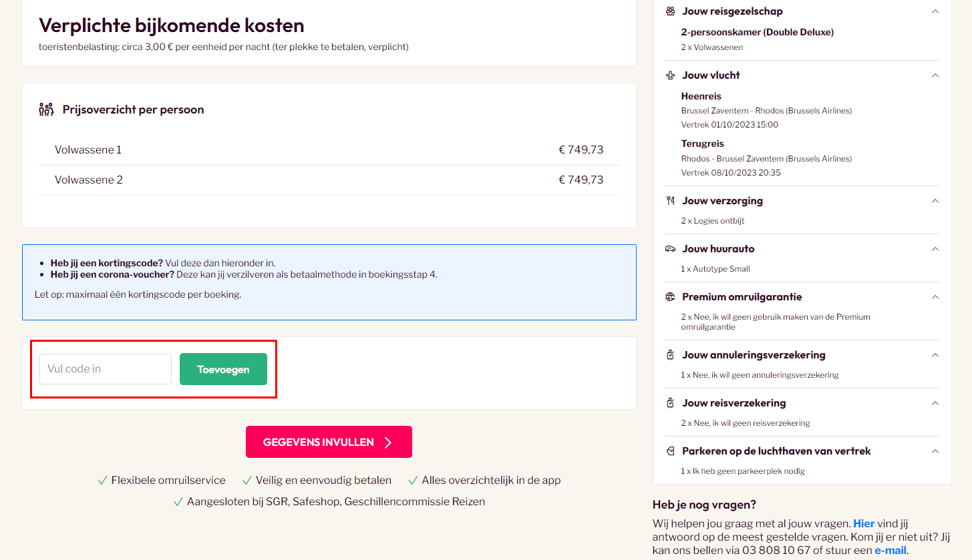Collapse the Premium omruilgarantie chevron
This screenshot has height=560, width=972.
point(935,297)
